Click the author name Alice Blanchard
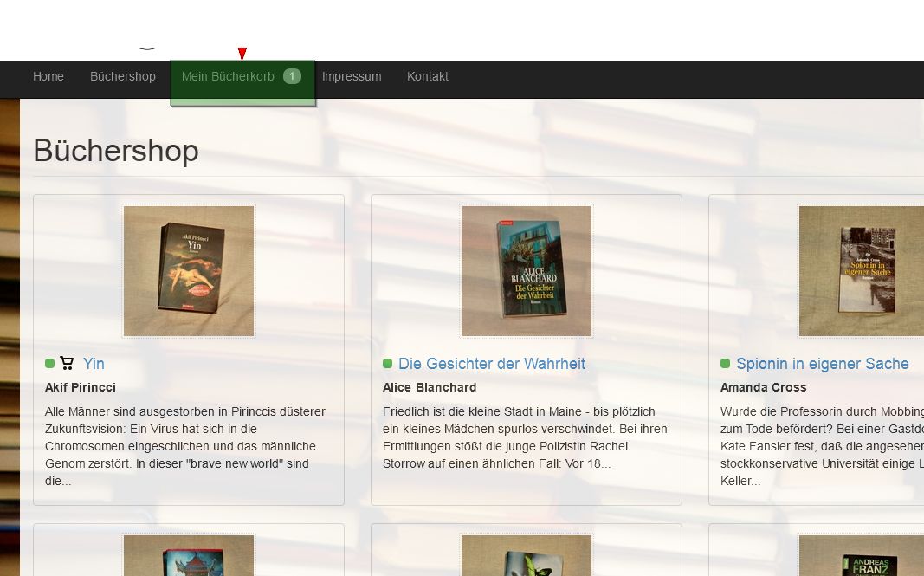Viewport: 924px width, 576px height. tap(430, 387)
